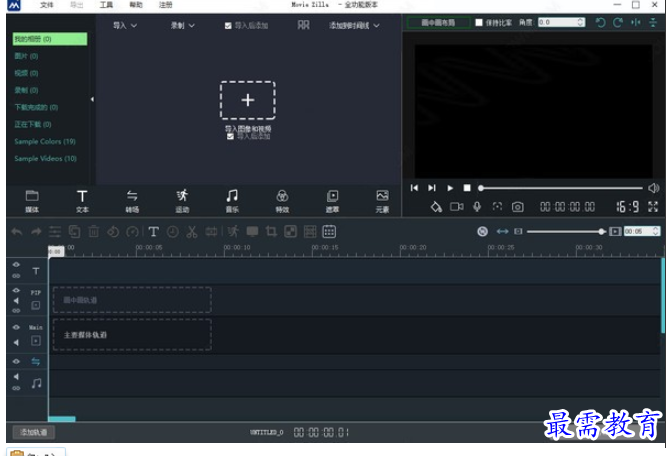Toggle visibility eye of the text track
This screenshot has width=668, height=456.
point(16,264)
